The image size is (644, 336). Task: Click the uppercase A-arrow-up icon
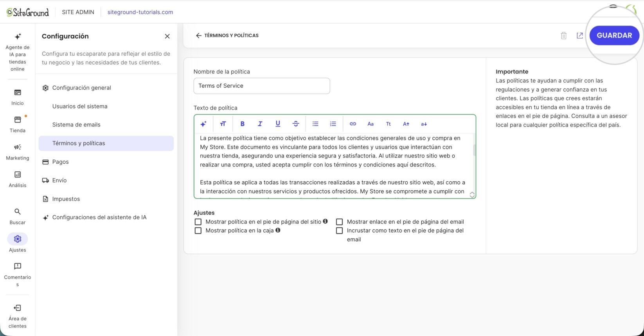coord(406,124)
